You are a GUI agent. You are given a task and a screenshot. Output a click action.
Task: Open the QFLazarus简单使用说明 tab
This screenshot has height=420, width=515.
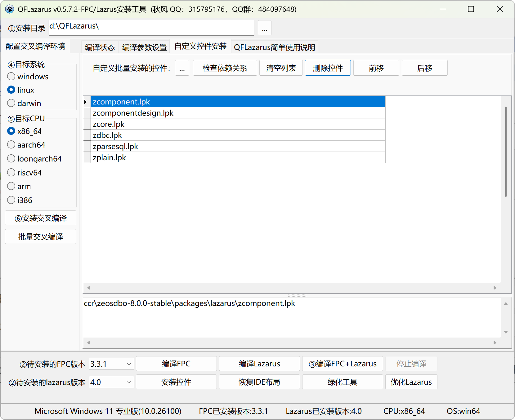pyautogui.click(x=275, y=47)
